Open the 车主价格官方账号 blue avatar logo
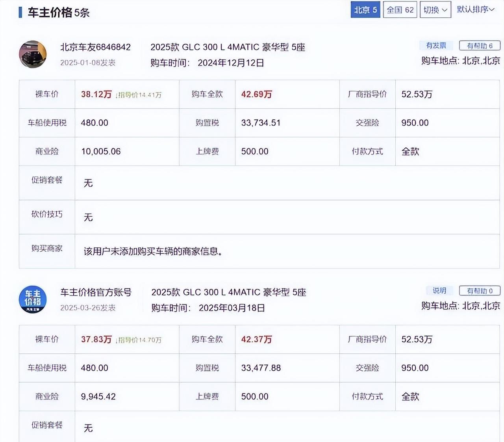 [33, 299]
